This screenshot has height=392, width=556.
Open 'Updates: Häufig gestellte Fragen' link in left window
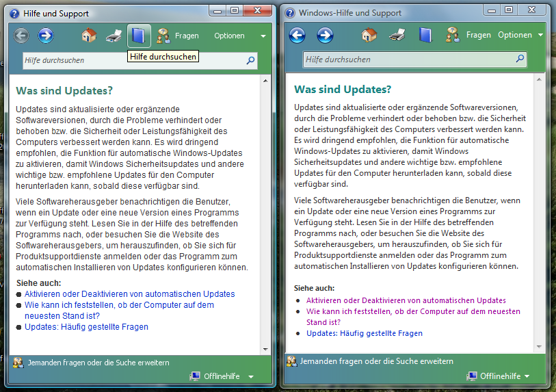click(x=86, y=327)
